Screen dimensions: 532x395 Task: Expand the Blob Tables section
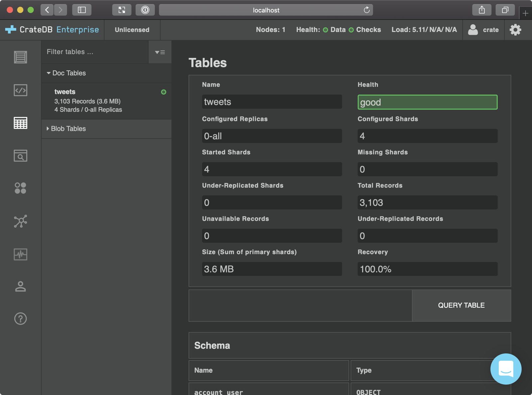(66, 129)
